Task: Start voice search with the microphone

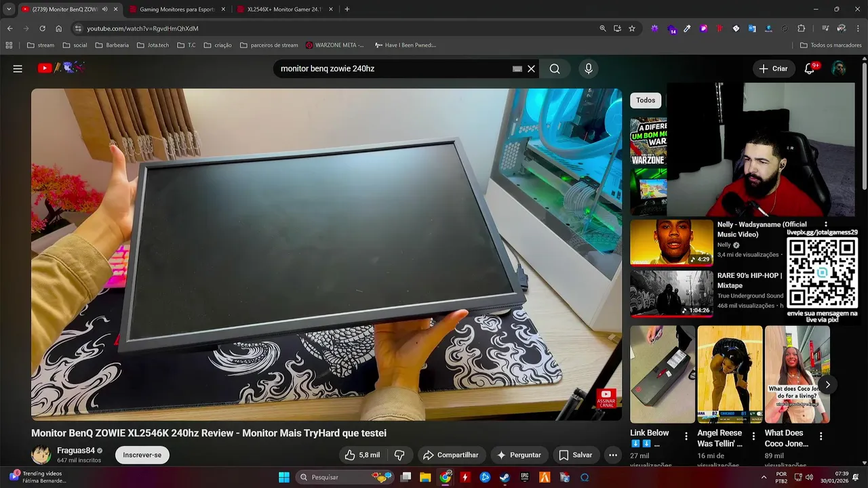Action: 588,68
